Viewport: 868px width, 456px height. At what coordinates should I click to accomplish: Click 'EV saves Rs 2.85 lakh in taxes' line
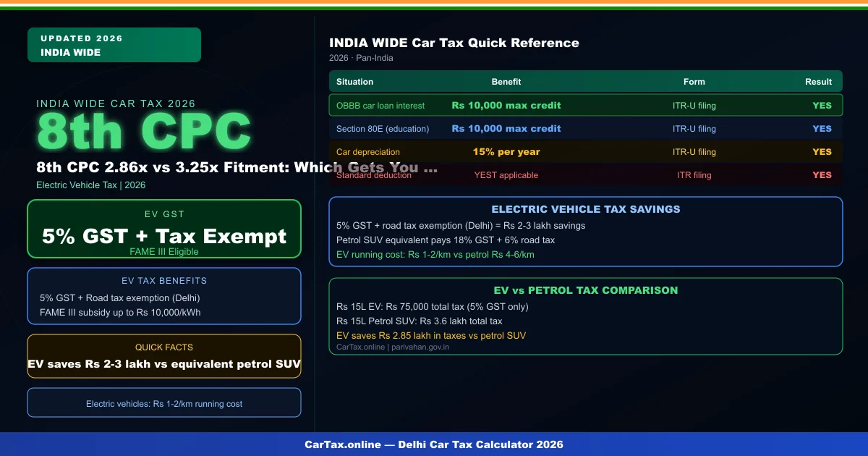(x=431, y=336)
